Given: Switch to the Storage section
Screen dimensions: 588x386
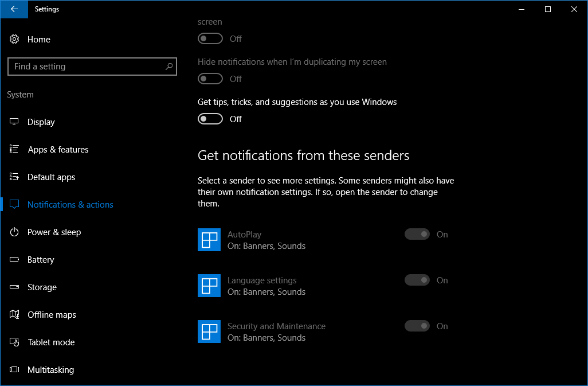Looking at the screenshot, I should coord(42,287).
